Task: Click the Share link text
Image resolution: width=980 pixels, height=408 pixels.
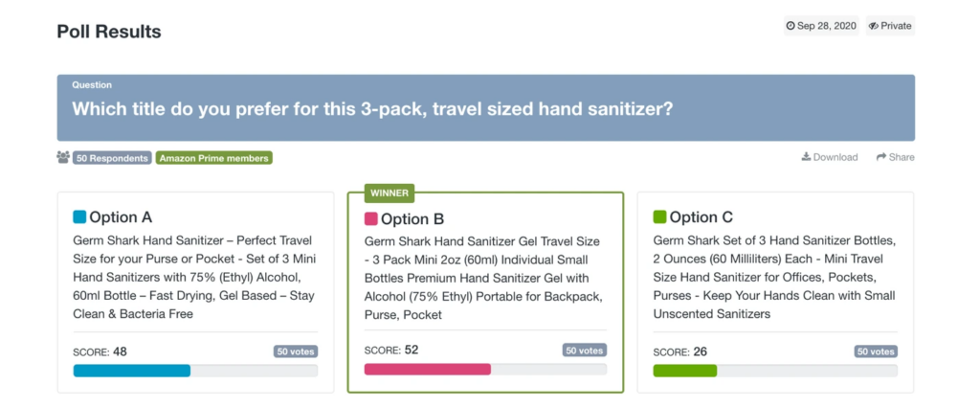Action: click(x=902, y=157)
